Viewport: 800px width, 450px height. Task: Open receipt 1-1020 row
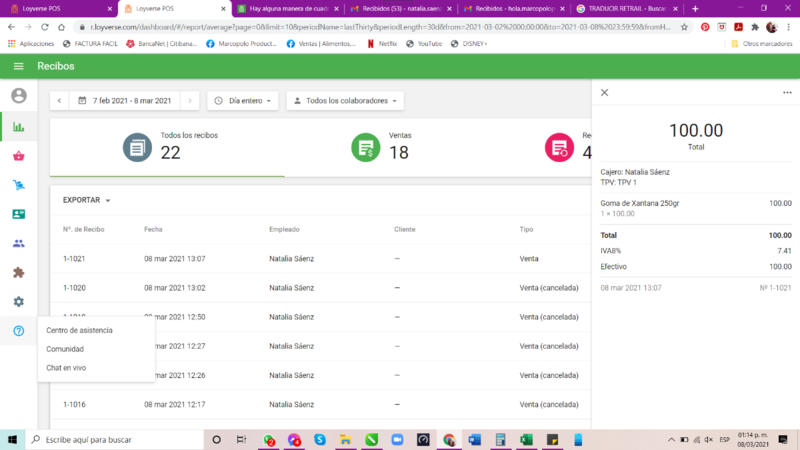[300, 288]
